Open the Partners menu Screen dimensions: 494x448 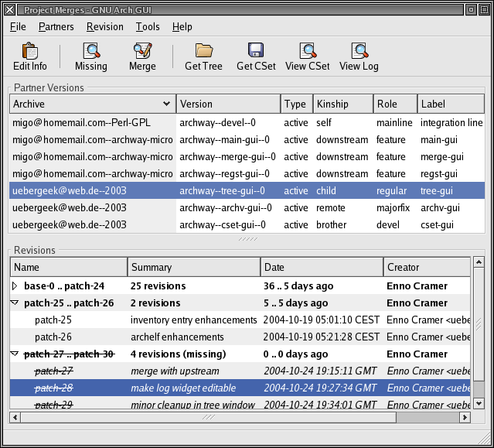point(56,27)
